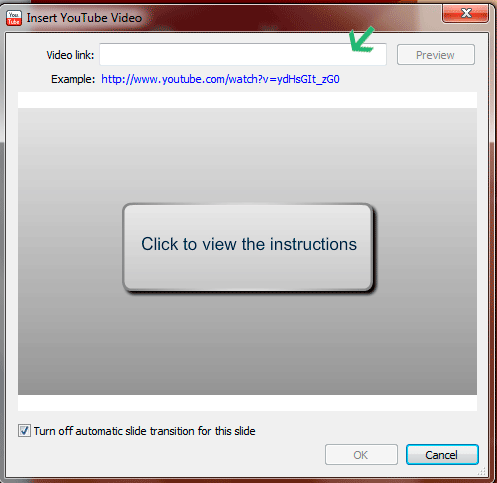Click the resize grip in dialog corner
This screenshot has width=497, height=483.
482,471
